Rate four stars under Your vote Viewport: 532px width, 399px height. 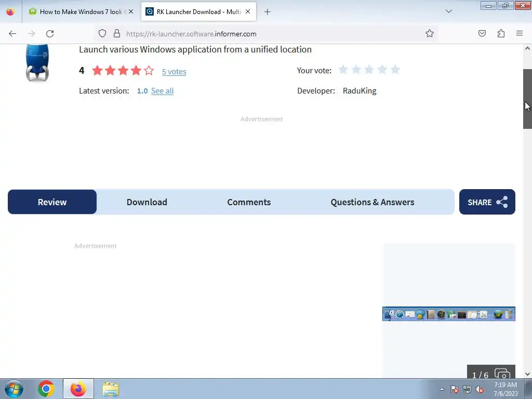coord(382,70)
